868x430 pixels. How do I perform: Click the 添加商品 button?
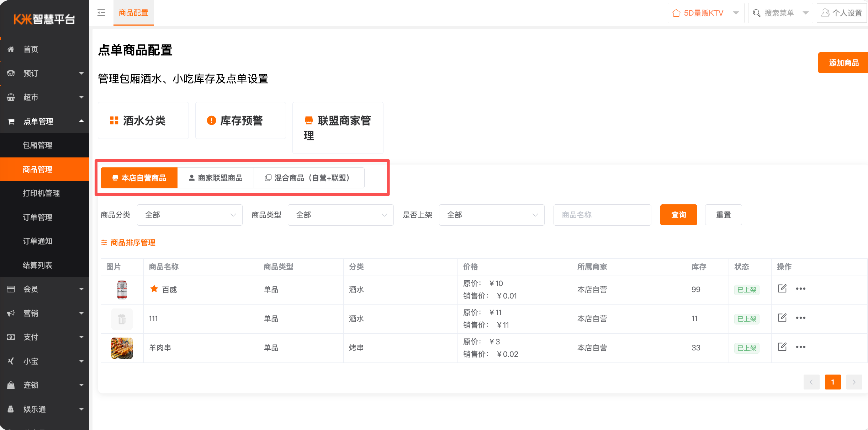click(x=843, y=63)
